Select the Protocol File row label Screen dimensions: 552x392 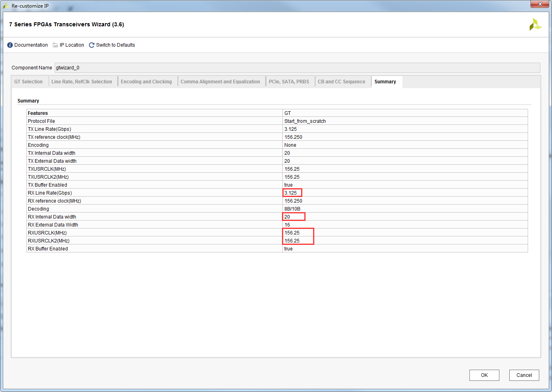[x=41, y=121]
